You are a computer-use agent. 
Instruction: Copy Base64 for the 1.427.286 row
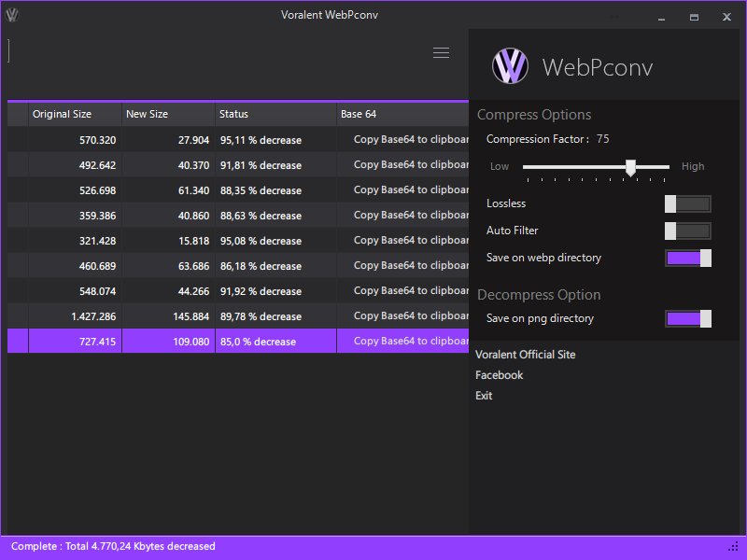tap(411, 316)
